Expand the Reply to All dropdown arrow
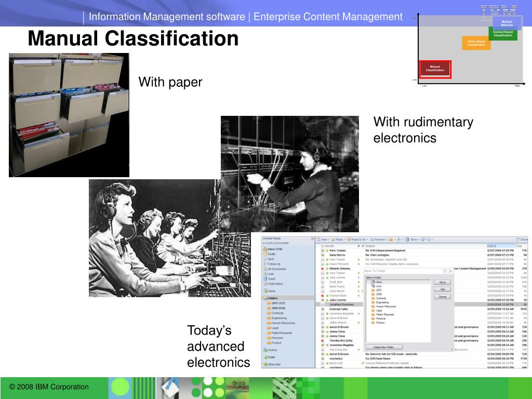Screen dimensions: 532x399 [366, 240]
